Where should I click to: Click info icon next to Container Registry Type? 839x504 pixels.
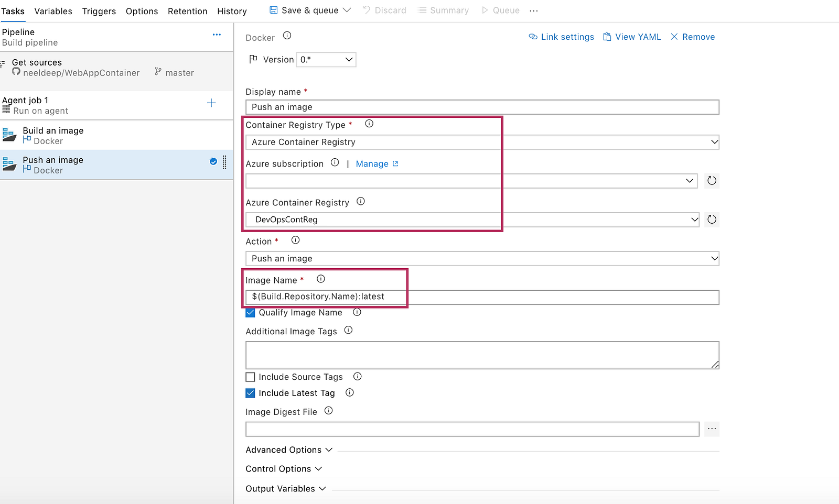pyautogui.click(x=369, y=124)
